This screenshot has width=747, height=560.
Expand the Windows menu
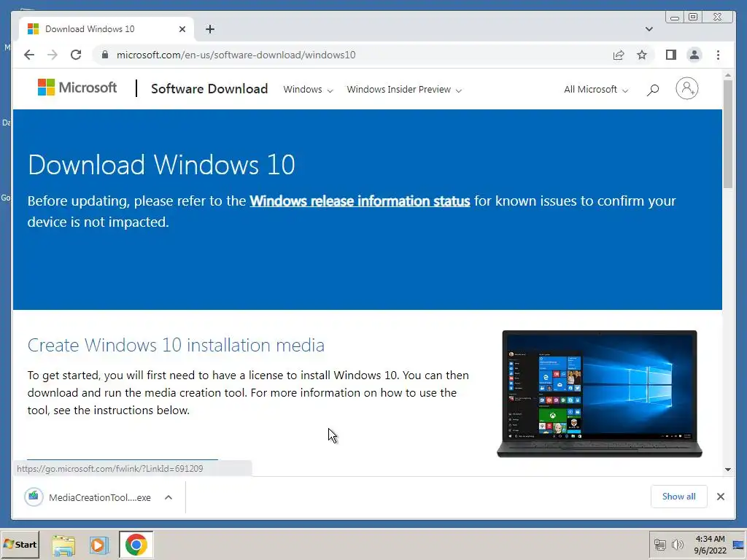tap(308, 90)
